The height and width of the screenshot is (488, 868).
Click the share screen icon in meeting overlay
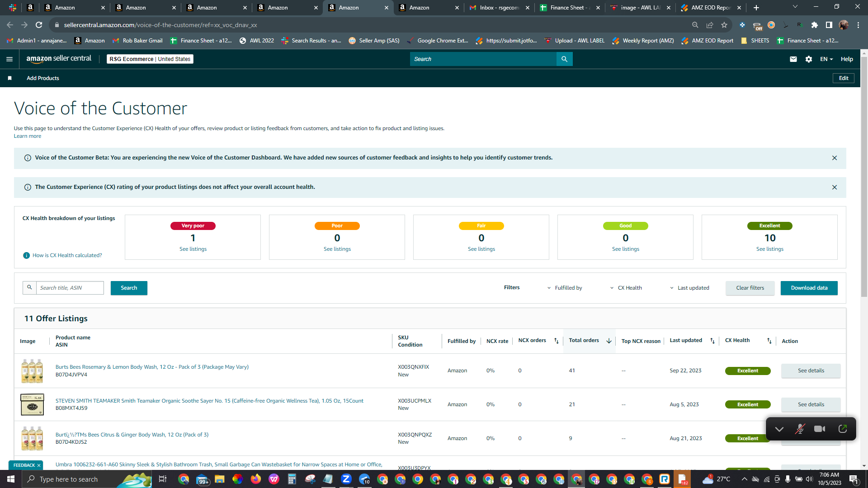pyautogui.click(x=843, y=429)
